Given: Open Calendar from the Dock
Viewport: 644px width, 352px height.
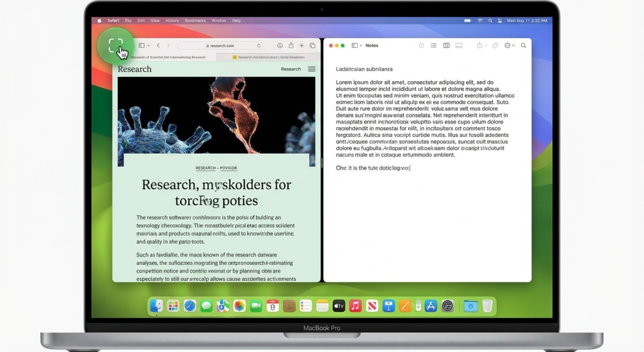Looking at the screenshot, I should pyautogui.click(x=273, y=306).
